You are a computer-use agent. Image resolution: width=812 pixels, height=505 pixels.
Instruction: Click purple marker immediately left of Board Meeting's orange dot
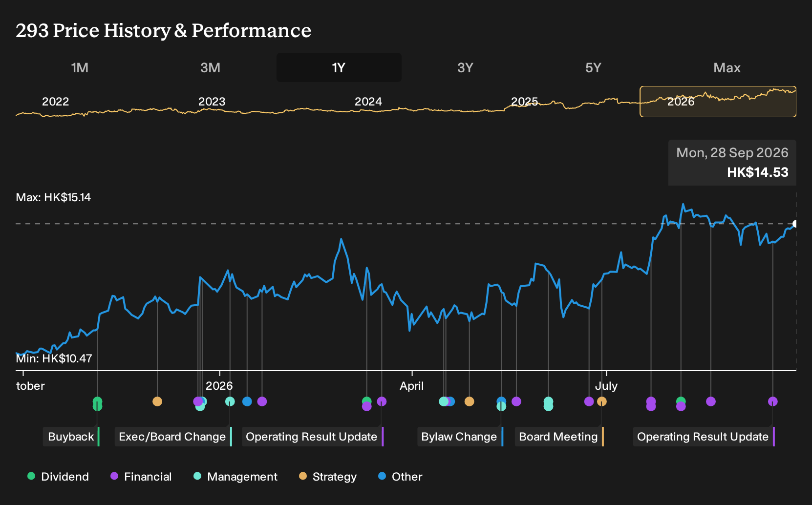point(589,401)
